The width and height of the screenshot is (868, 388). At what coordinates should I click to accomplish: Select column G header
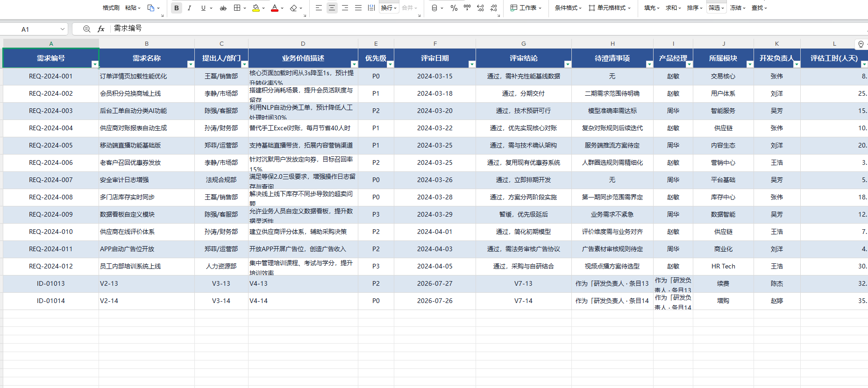pos(524,43)
